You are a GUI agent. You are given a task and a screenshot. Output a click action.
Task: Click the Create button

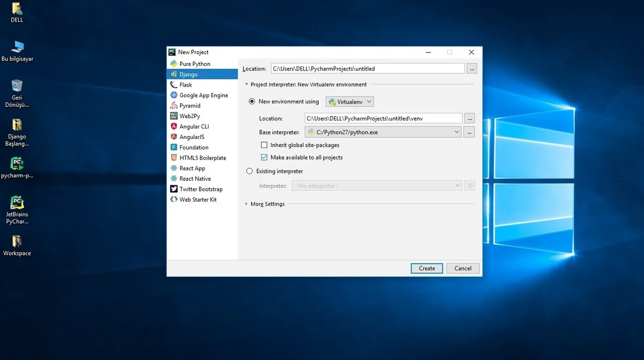click(x=427, y=268)
